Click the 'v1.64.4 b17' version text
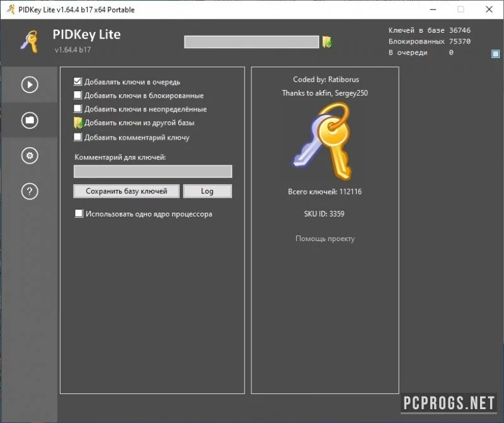504x423 pixels. click(72, 50)
